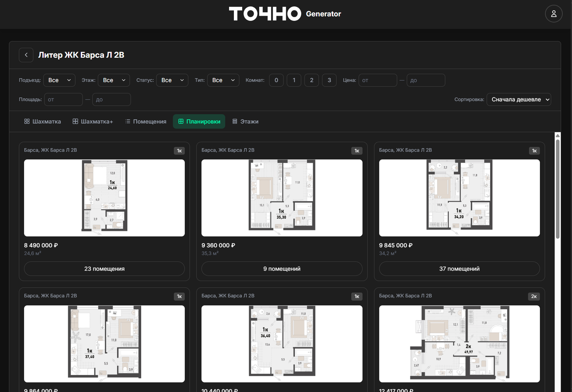Expand the Подъезд dropdown

[59, 80]
